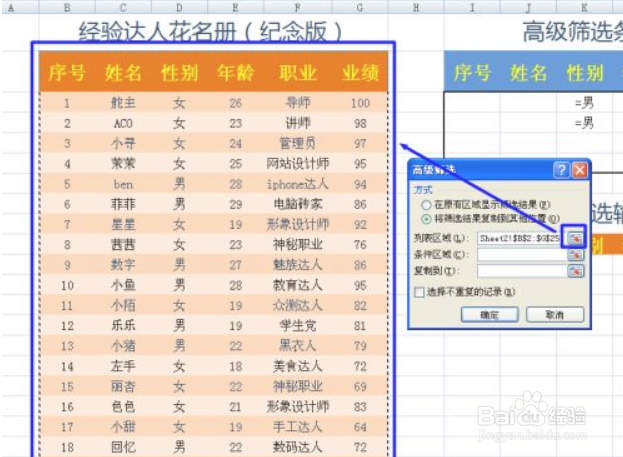
Task: Click orange header cell 业绩
Action: tap(360, 73)
